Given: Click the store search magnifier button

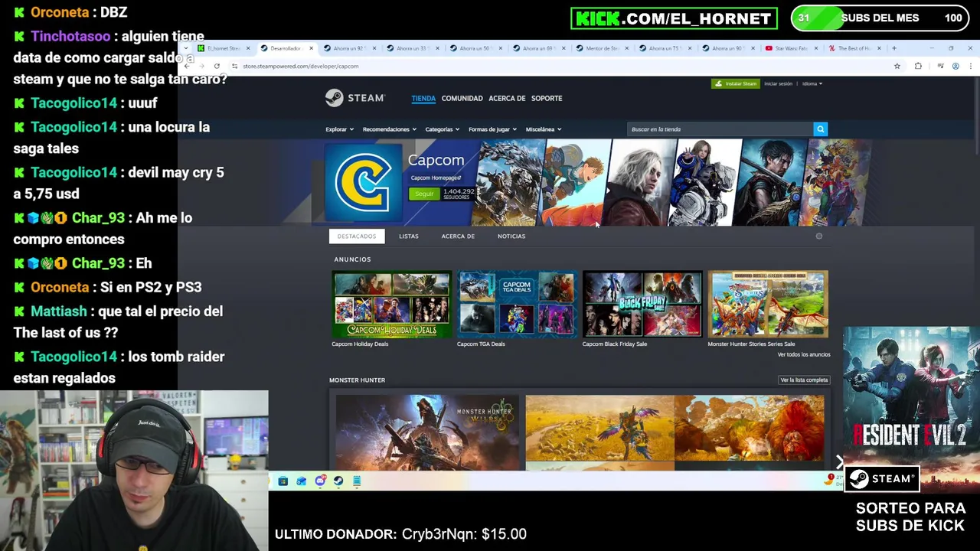Looking at the screenshot, I should pyautogui.click(x=820, y=129).
